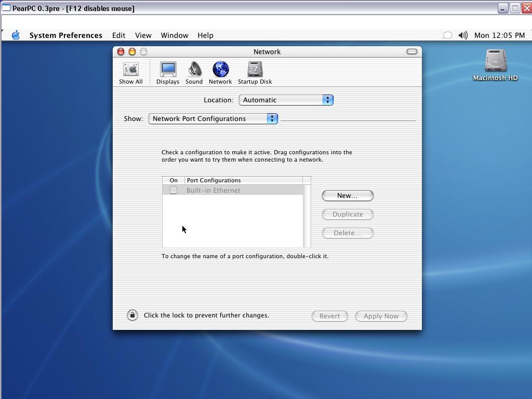Select the Macintosh HD desktop icon

[x=495, y=65]
